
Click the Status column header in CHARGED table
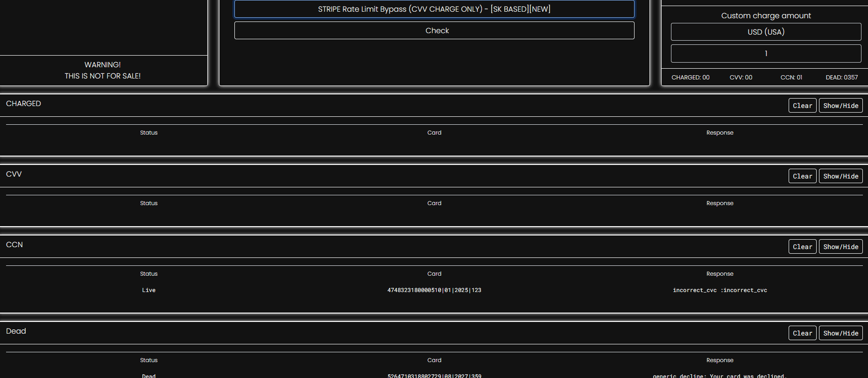point(149,133)
